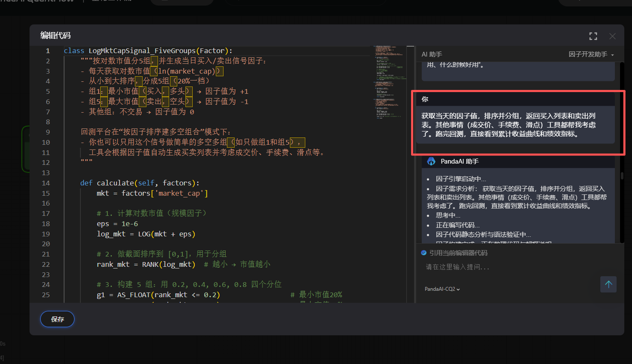Click the docstring line '工具会根据因子值自动生成'
Viewport: 632px width, 364px height.
206,153
